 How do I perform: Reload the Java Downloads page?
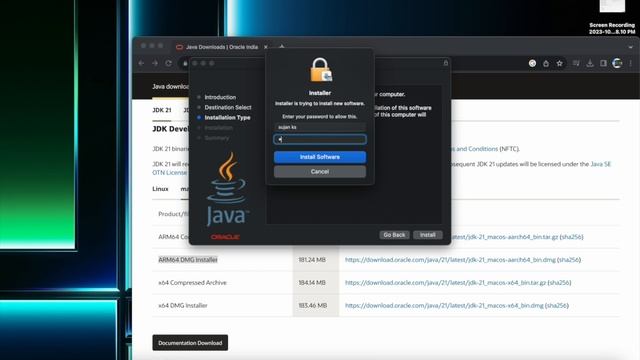tap(169, 63)
